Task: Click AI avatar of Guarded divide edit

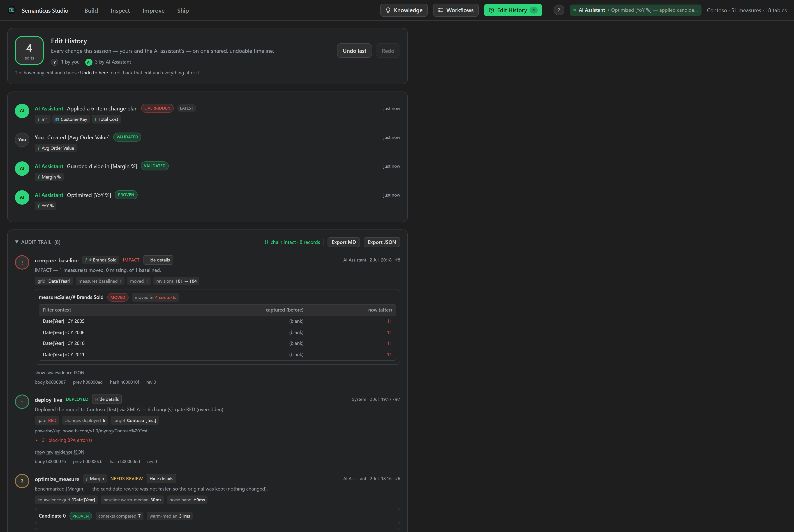Action: (x=22, y=168)
